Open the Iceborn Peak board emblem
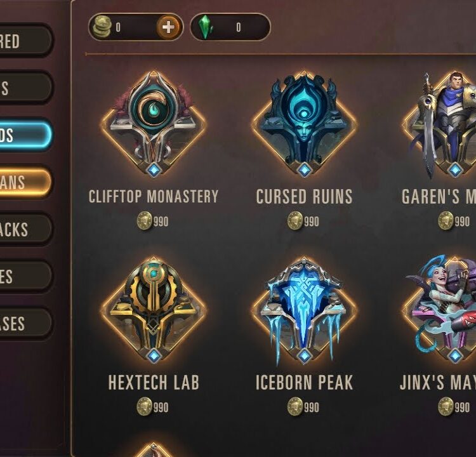This screenshot has width=476, height=457. [304, 310]
